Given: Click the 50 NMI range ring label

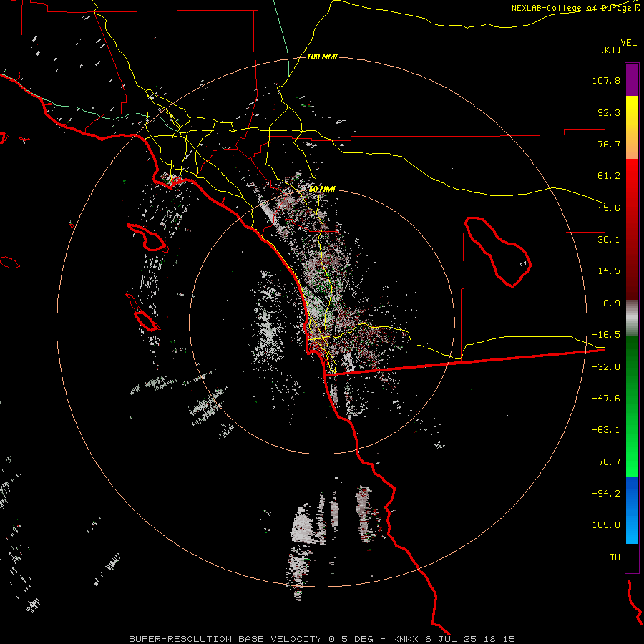Looking at the screenshot, I should point(322,190).
